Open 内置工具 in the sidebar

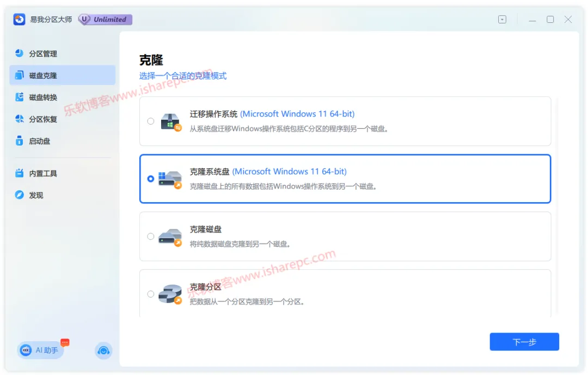62,173
